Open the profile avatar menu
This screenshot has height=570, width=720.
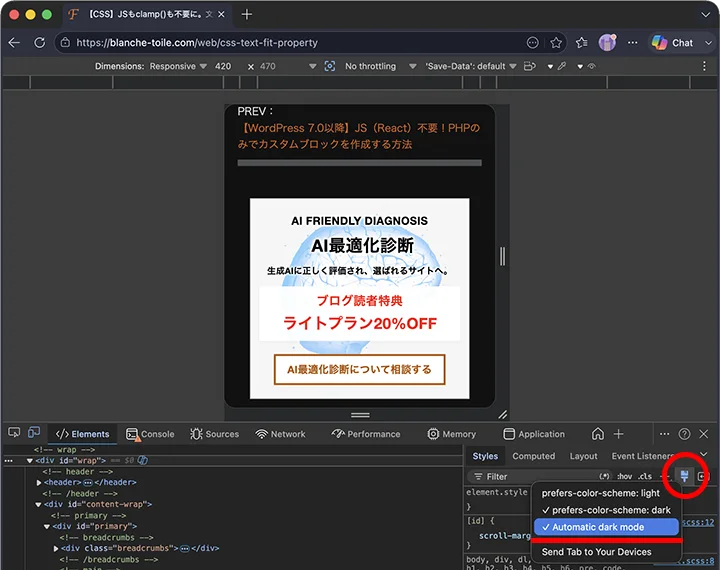click(607, 43)
